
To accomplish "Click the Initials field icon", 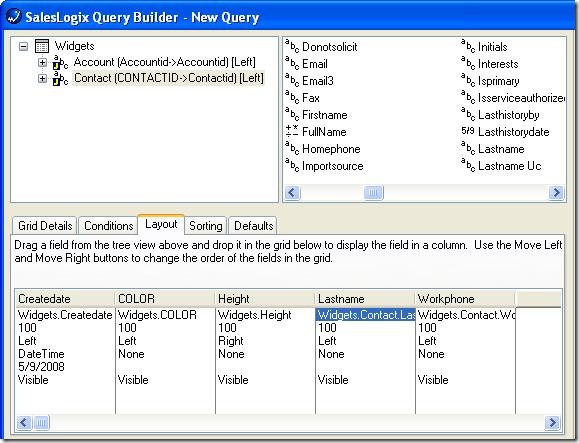I will coord(468,47).
